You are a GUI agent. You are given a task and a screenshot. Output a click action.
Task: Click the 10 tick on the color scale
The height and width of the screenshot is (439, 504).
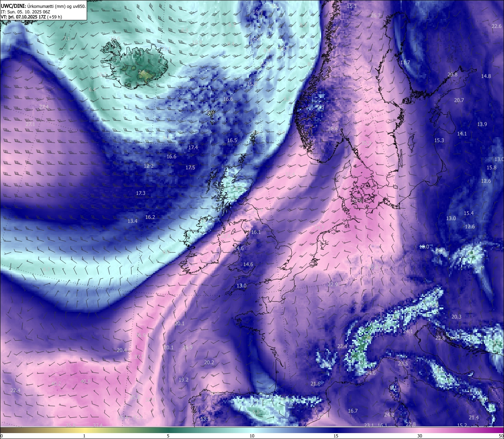[x=252, y=436]
